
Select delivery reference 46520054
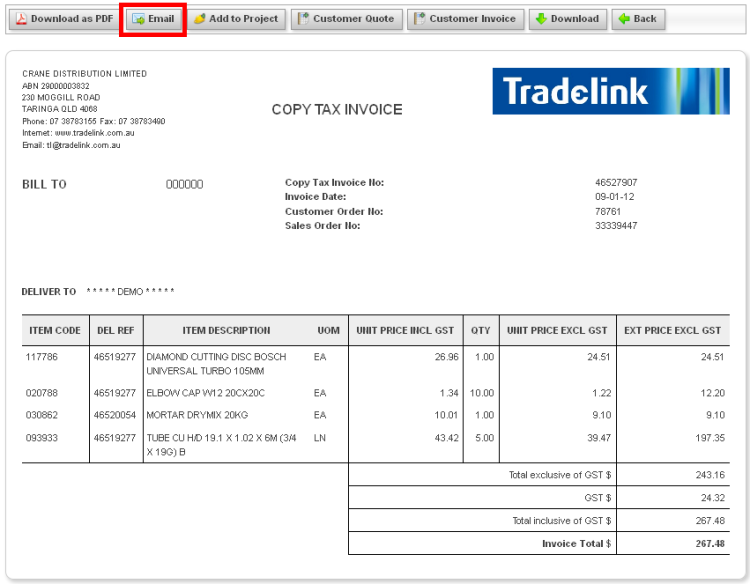point(115,415)
